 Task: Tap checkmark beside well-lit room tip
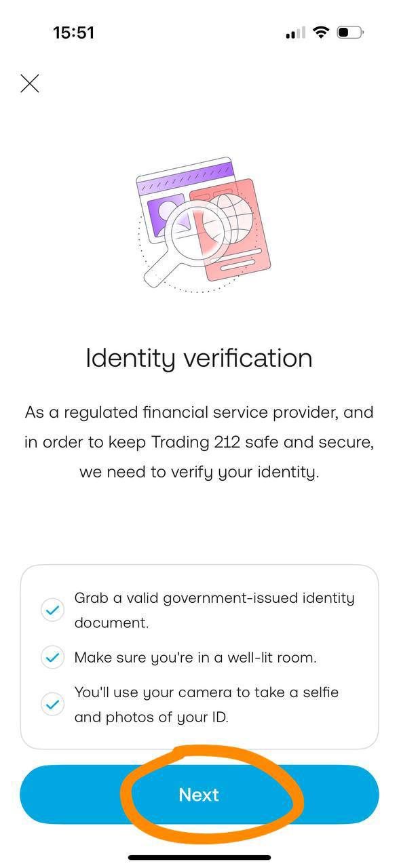pyautogui.click(x=52, y=657)
